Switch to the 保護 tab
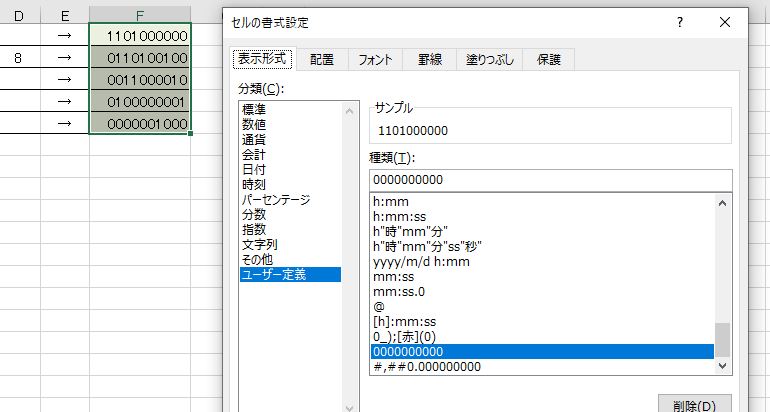This screenshot has width=770, height=412. [549, 59]
